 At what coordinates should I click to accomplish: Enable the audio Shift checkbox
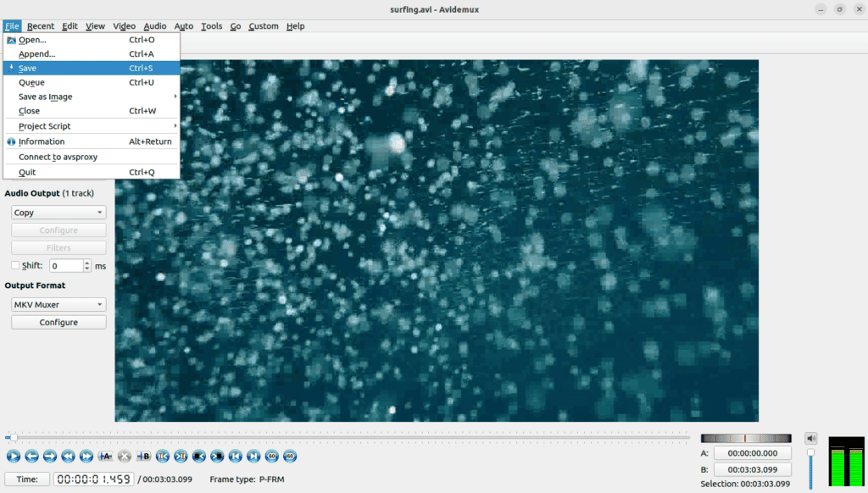[x=15, y=265]
